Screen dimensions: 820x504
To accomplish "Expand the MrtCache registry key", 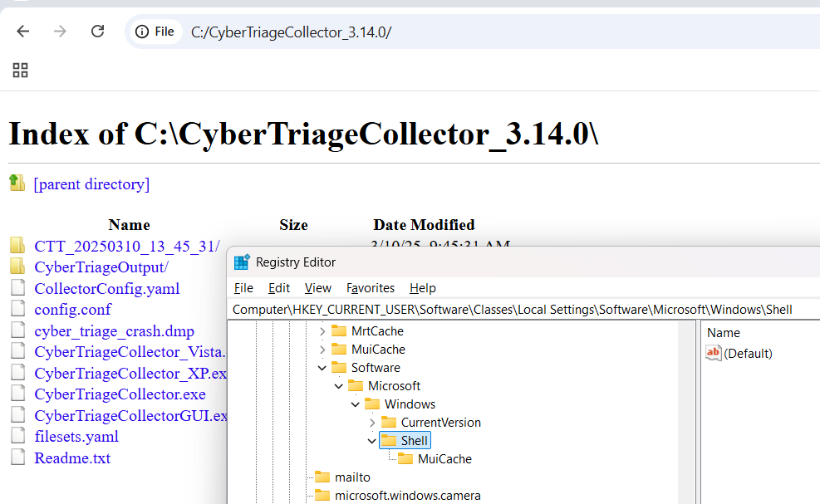I will click(322, 331).
